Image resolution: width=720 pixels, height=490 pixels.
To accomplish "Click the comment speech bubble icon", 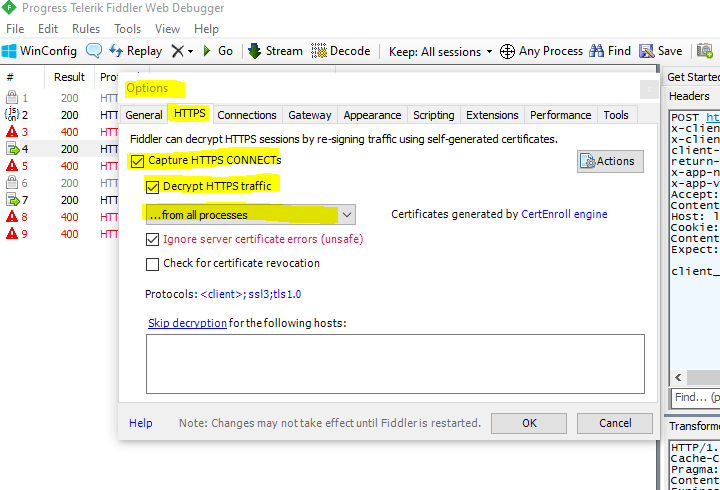I will pyautogui.click(x=94, y=51).
